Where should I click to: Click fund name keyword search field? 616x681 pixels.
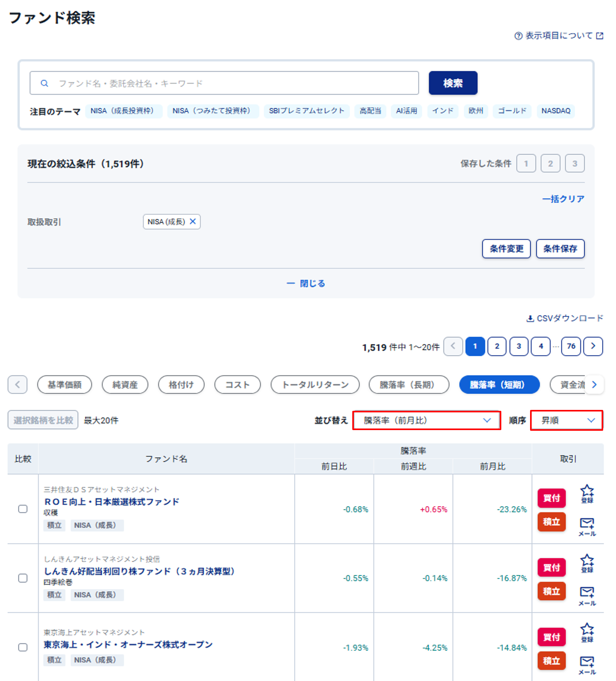coord(224,83)
